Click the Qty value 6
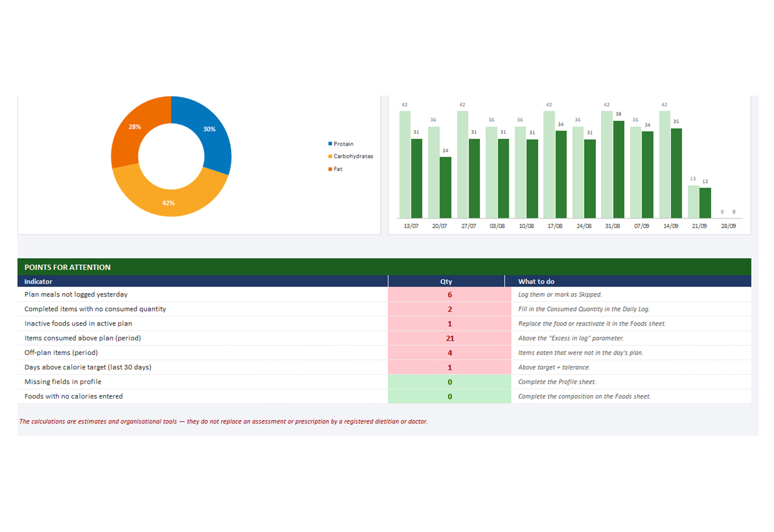Image resolution: width=774 pixels, height=532 pixels. click(x=449, y=295)
